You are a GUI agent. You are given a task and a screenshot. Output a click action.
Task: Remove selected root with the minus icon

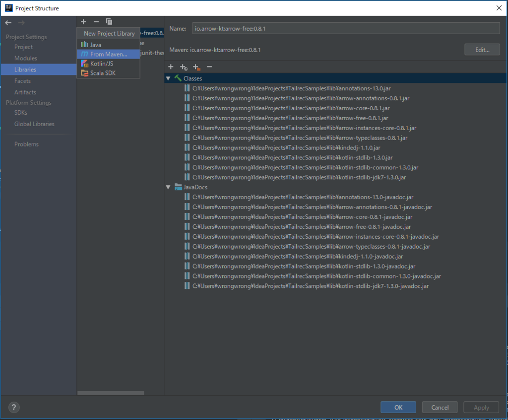(x=209, y=67)
